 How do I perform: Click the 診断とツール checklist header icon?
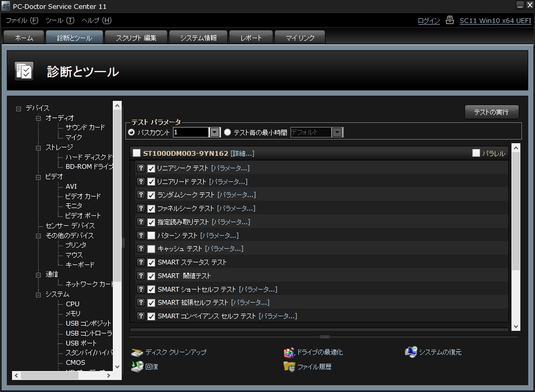click(x=24, y=71)
